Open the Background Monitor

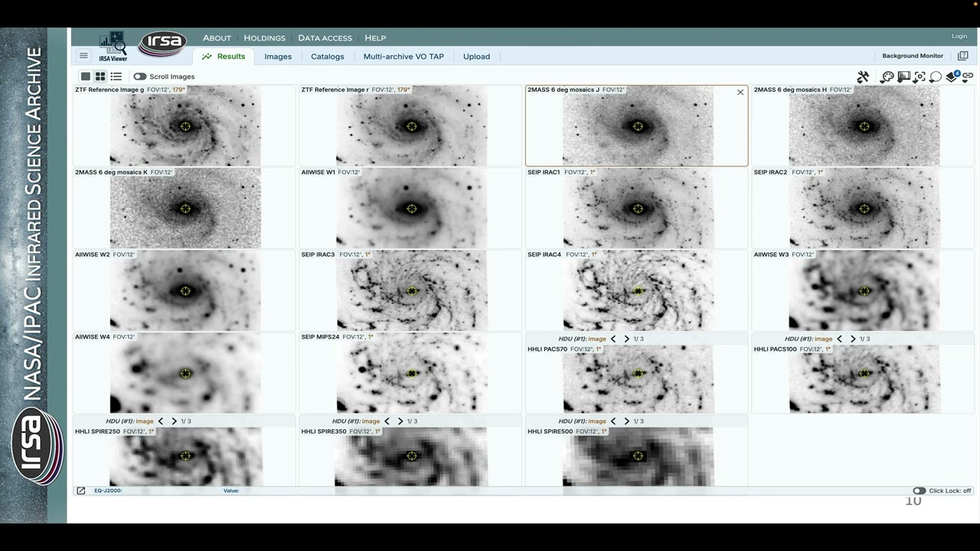913,56
